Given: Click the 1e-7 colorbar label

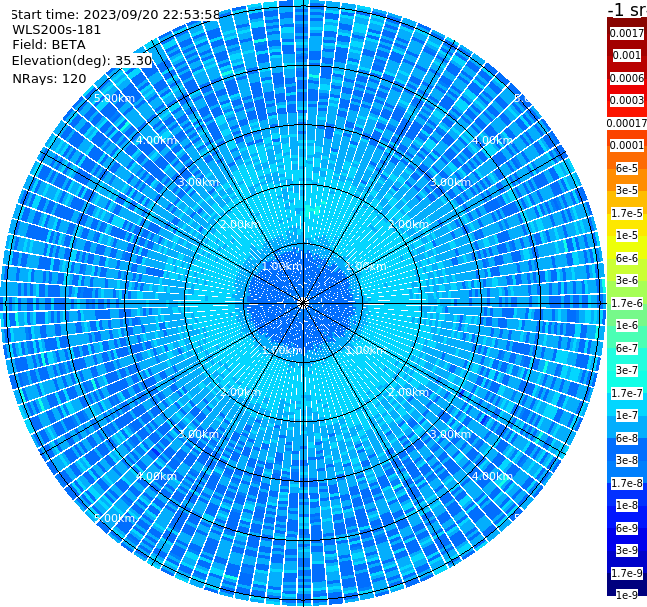Looking at the screenshot, I should pos(627,415).
